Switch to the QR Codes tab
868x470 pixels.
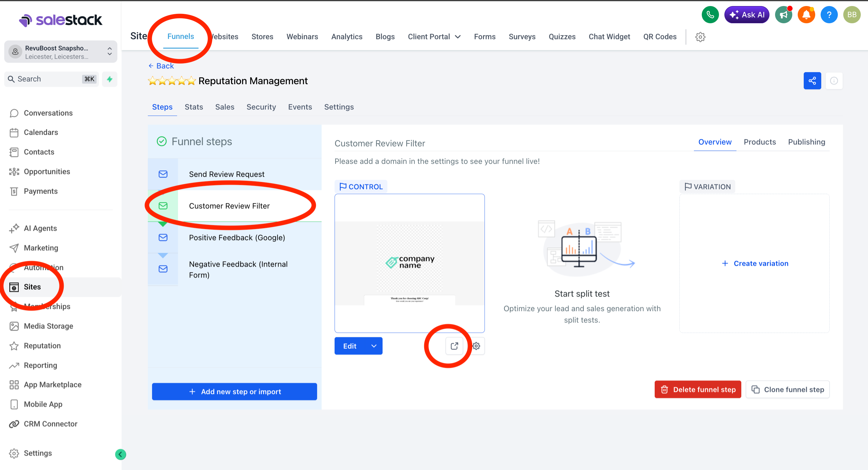coord(660,37)
